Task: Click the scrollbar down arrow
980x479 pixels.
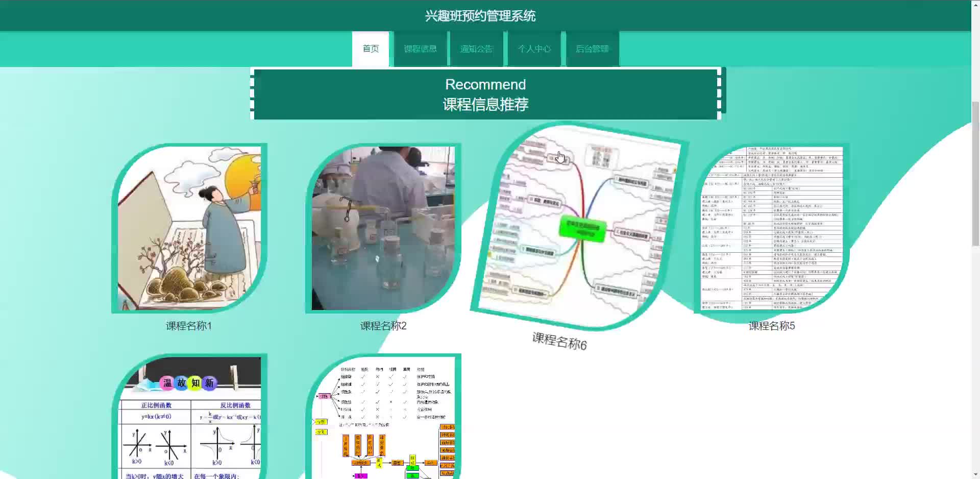Action: click(975, 475)
